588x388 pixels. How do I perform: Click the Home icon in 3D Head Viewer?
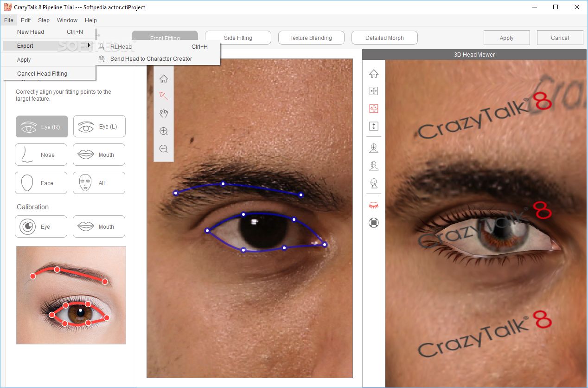point(374,73)
